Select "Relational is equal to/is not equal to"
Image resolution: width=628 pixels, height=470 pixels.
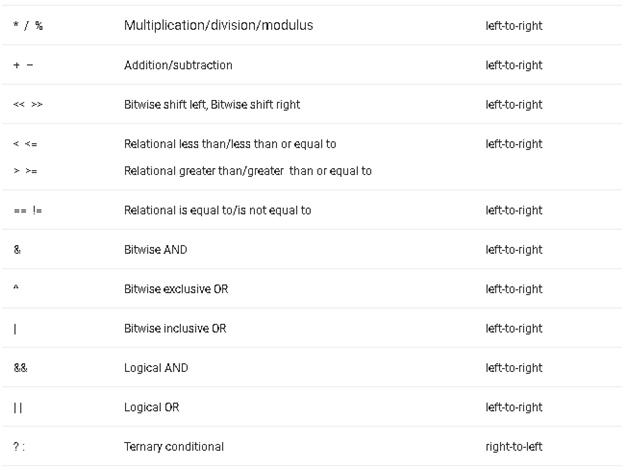(218, 210)
